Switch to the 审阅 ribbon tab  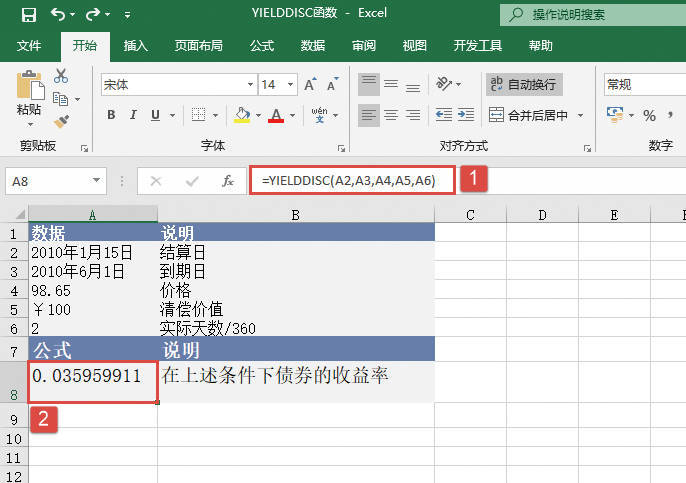[364, 46]
